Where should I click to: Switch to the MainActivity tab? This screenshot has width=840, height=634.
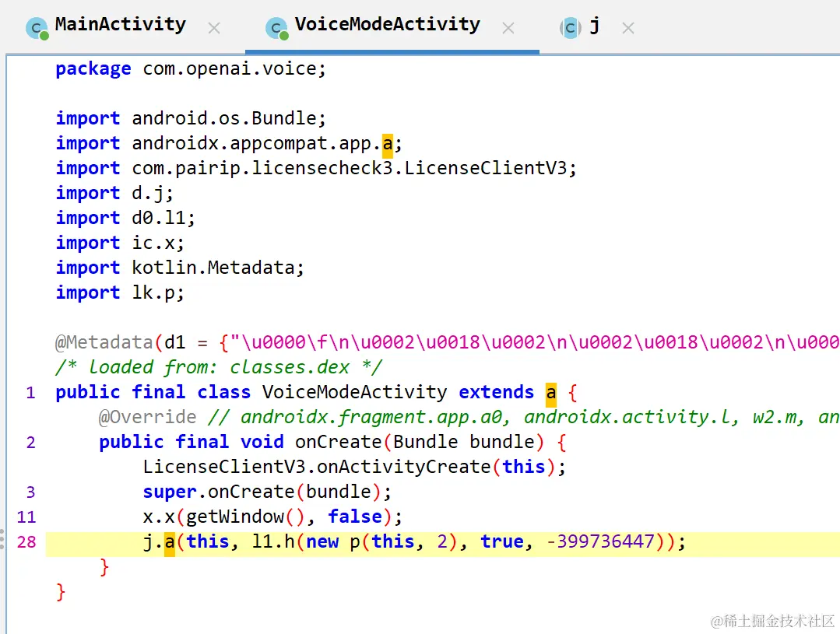tap(121, 25)
